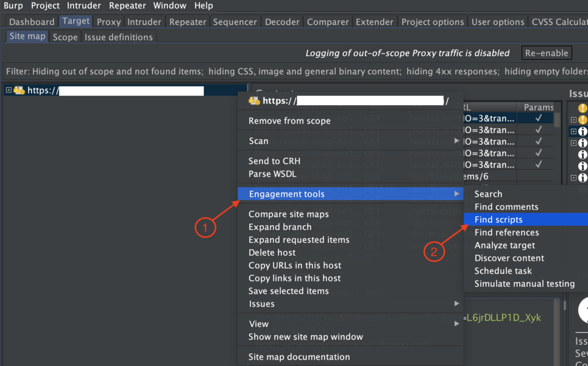Image resolution: width=588 pixels, height=366 pixels.
Task: Choose Discover content option
Action: point(509,258)
